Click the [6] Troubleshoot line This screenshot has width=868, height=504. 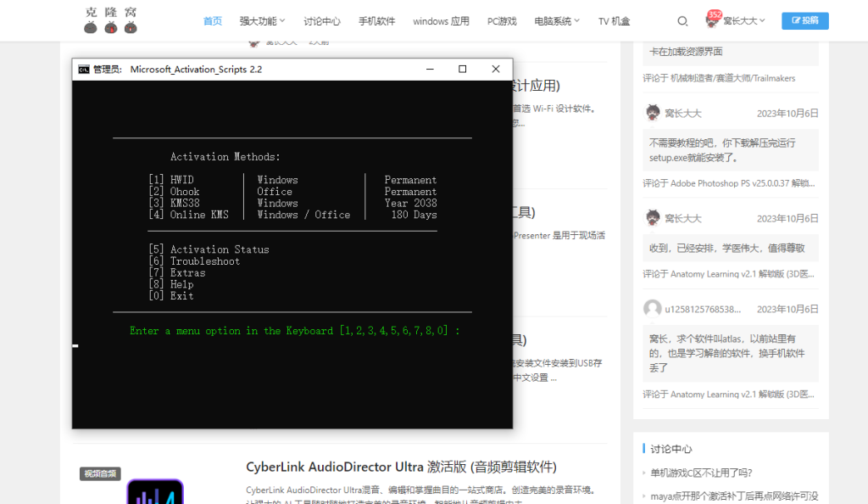(194, 261)
